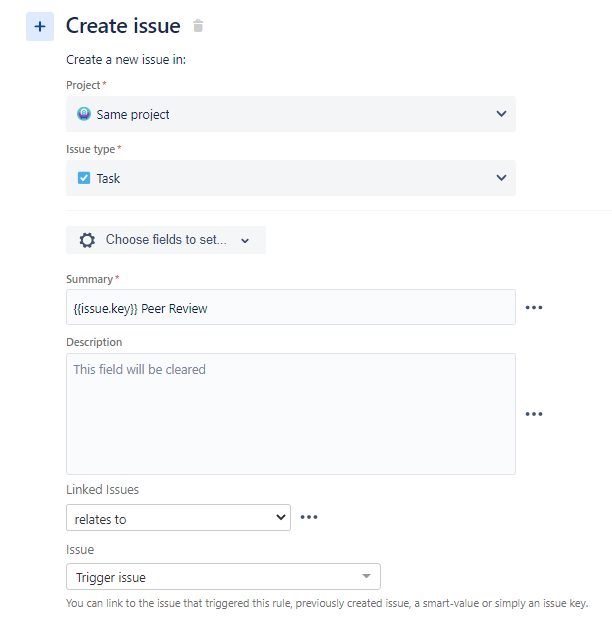Click the Same project avatar icon
612x633 pixels.
(x=84, y=114)
